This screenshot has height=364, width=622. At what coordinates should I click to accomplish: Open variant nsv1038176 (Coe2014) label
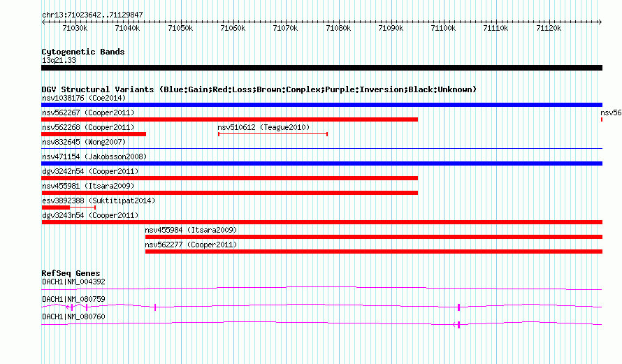[x=84, y=98]
